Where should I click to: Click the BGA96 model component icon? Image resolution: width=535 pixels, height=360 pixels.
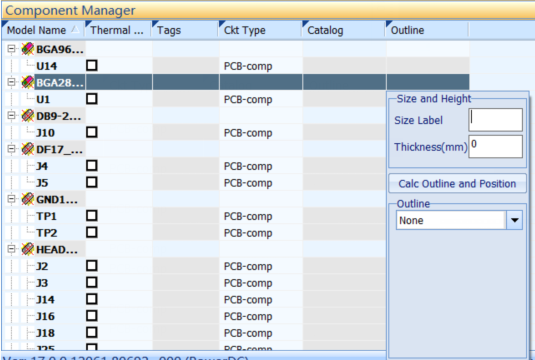pos(28,49)
